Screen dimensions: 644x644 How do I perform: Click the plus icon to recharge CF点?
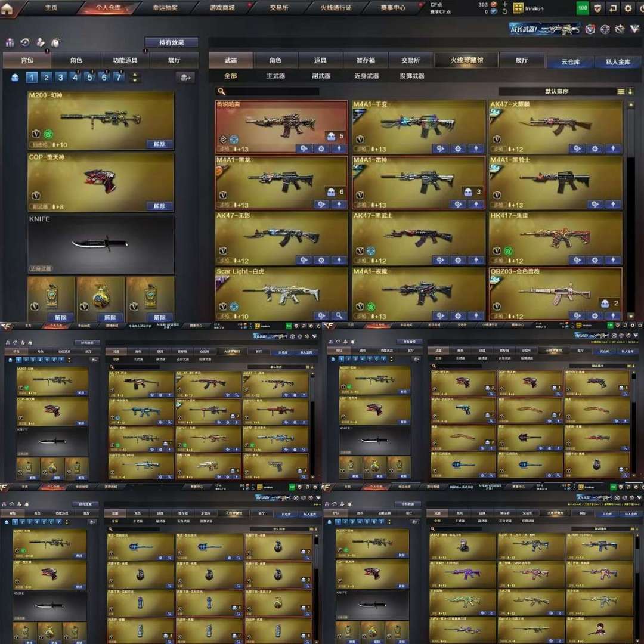[505, 4]
